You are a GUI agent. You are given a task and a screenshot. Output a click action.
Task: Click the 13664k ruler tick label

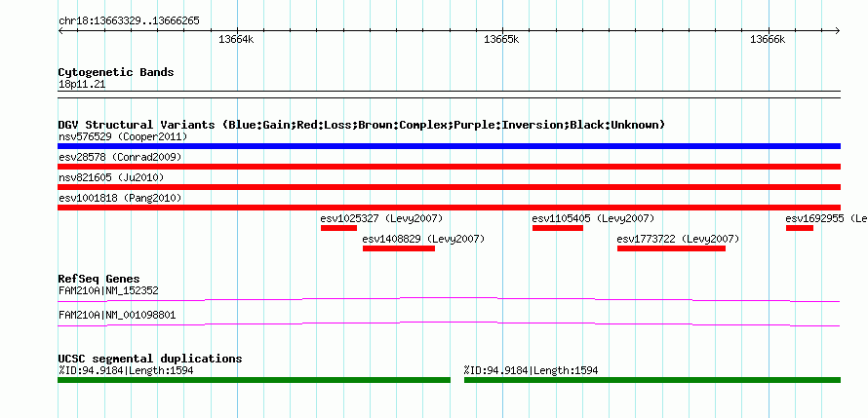click(236, 39)
